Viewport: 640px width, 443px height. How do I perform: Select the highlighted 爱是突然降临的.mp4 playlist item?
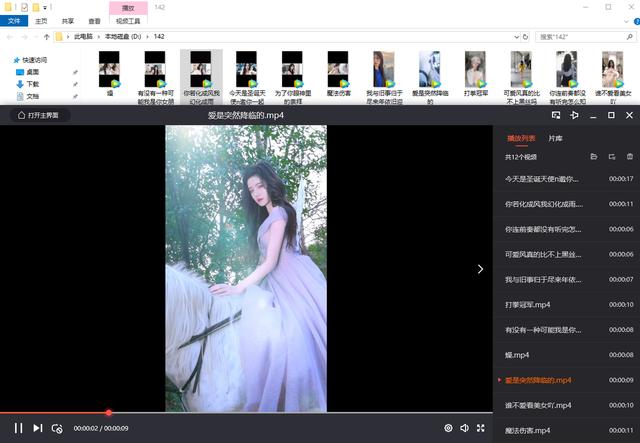coord(567,380)
